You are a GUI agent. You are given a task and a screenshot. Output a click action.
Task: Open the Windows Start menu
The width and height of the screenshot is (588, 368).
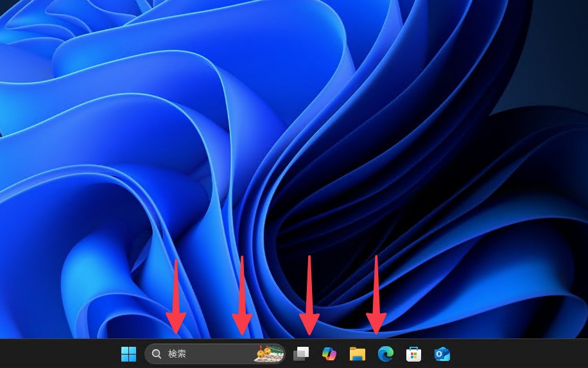coord(128,354)
